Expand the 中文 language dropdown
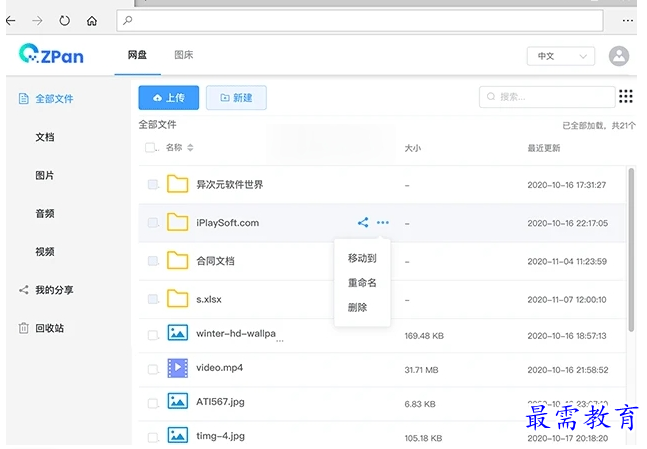Screen dimensions: 647x449 (x=560, y=56)
